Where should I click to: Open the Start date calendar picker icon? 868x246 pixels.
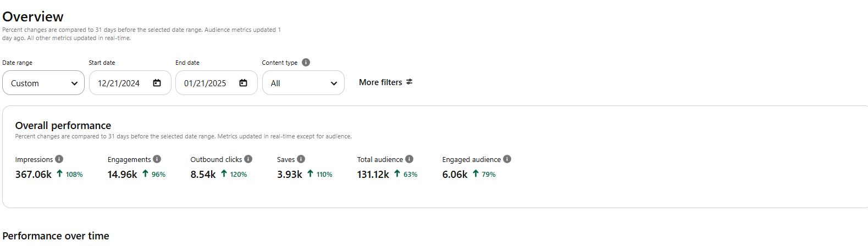[157, 83]
